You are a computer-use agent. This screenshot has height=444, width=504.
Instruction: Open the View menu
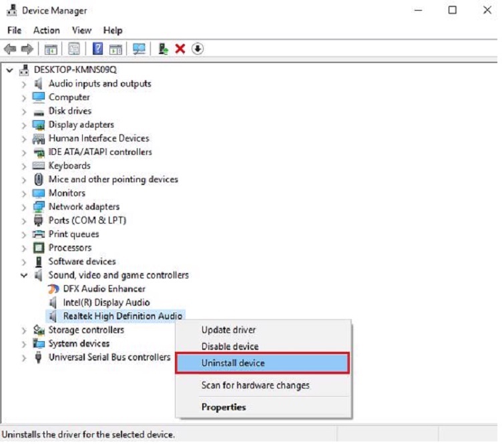[x=81, y=31]
